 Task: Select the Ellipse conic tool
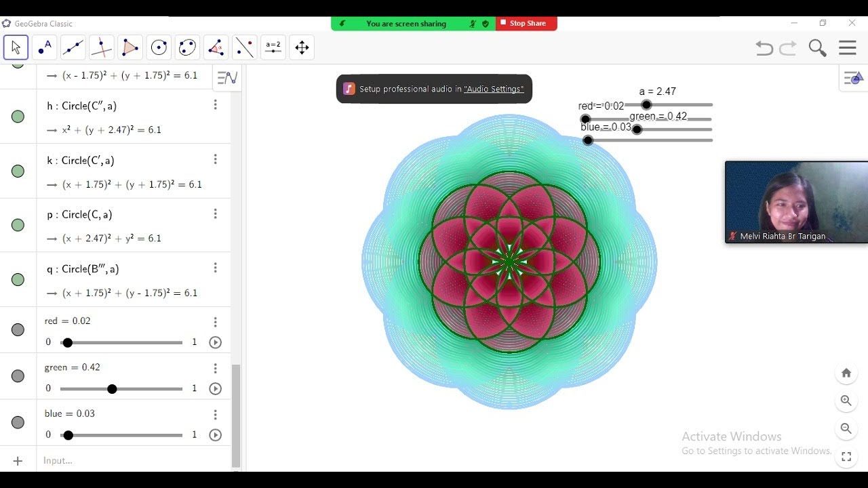[x=187, y=47]
